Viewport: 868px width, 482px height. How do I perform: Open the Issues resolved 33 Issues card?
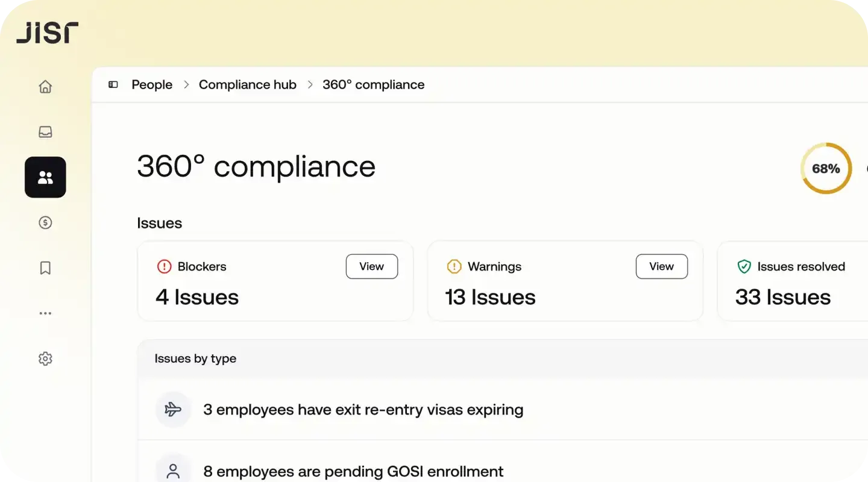(x=793, y=281)
